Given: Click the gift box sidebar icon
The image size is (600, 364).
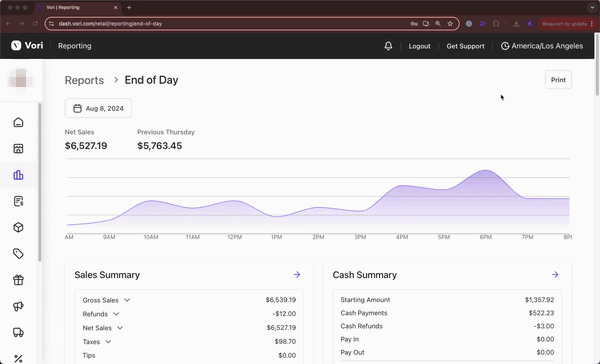Looking at the screenshot, I should (x=18, y=280).
